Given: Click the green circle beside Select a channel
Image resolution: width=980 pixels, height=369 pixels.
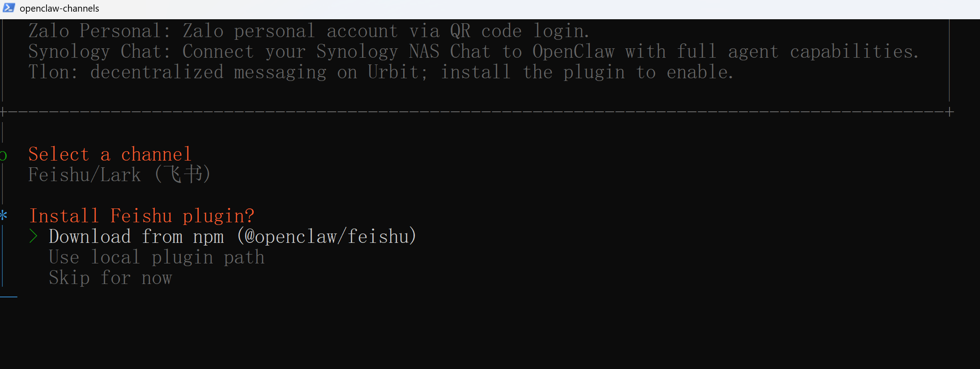Looking at the screenshot, I should 3,156.
